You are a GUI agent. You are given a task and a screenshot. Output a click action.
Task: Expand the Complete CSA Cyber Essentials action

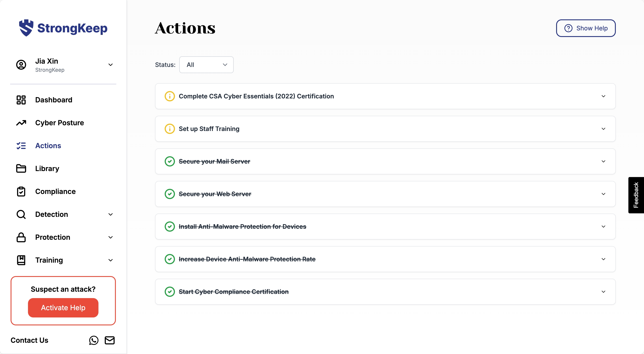[603, 96]
